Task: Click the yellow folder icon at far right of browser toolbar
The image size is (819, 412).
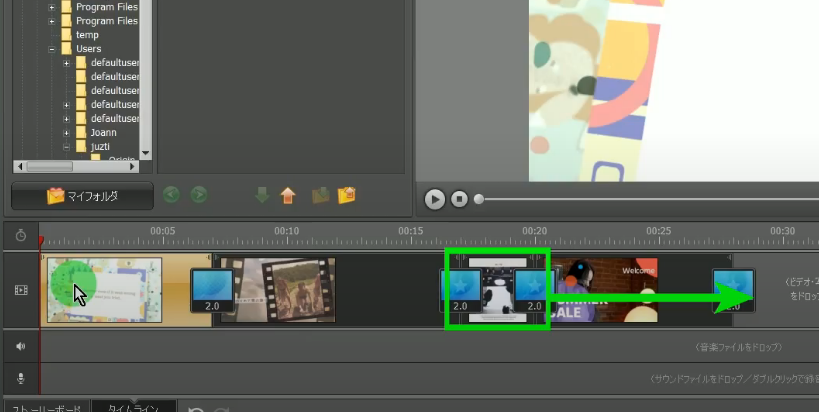Action: click(x=347, y=195)
